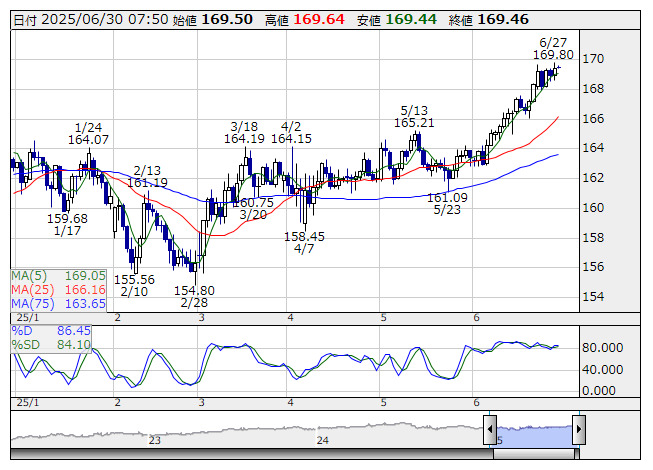The height and width of the screenshot is (470, 653).
Task: Click the 4/7 158.45 trough label
Action: point(304,243)
